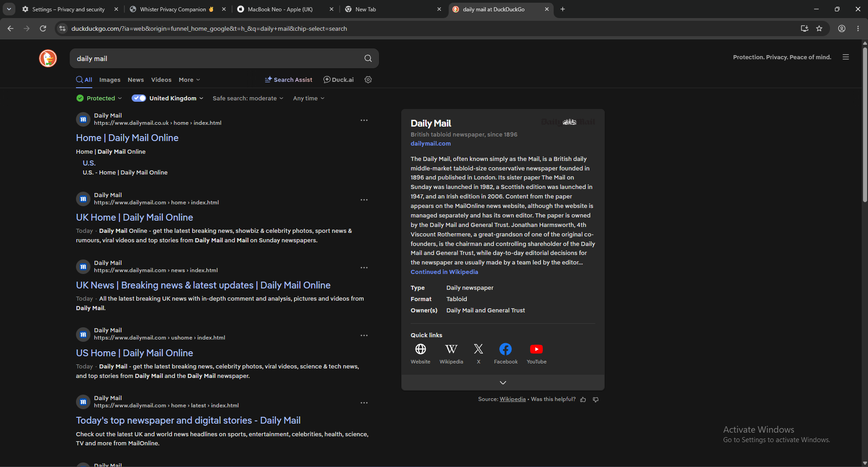Switch to Videos results tab
This screenshot has width=868, height=467.
161,80
